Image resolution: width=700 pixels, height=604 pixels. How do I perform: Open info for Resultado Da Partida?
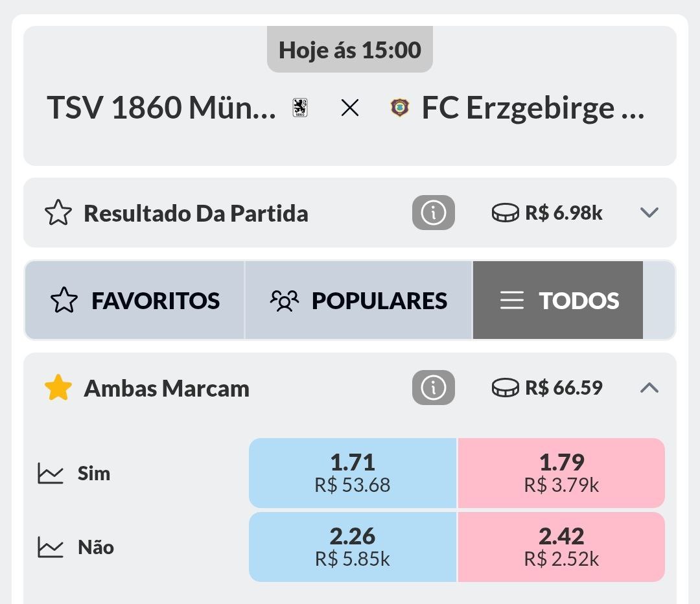tap(433, 213)
